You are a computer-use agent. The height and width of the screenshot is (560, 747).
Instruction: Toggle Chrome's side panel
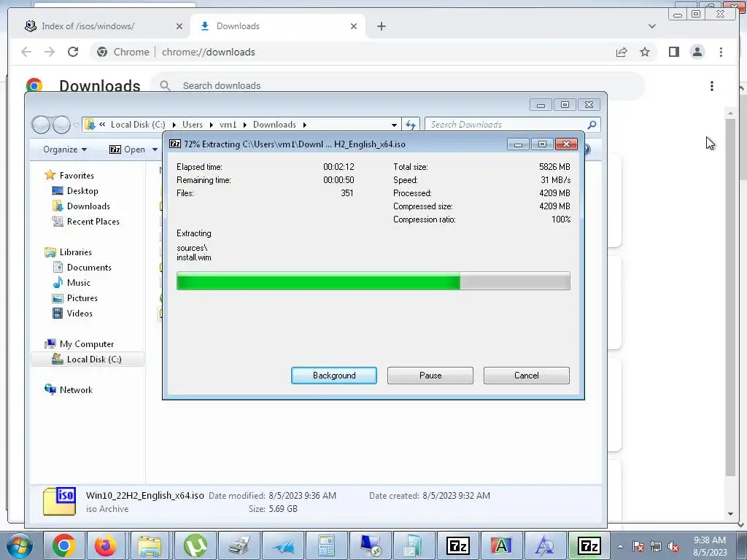(x=673, y=52)
